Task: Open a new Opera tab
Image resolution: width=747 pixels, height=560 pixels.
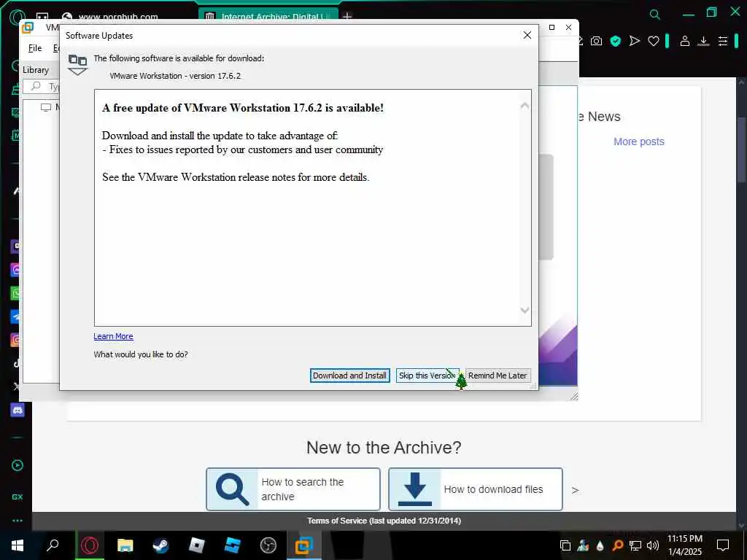Action: (347, 17)
